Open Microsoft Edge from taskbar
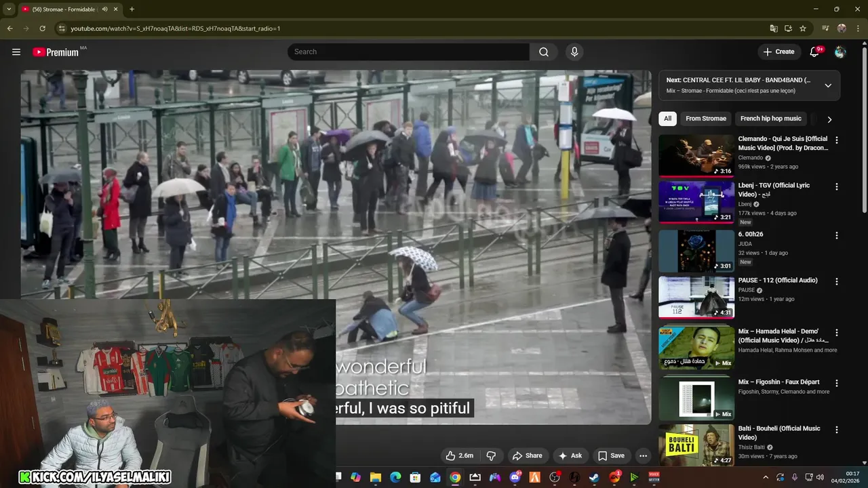 pos(395,478)
